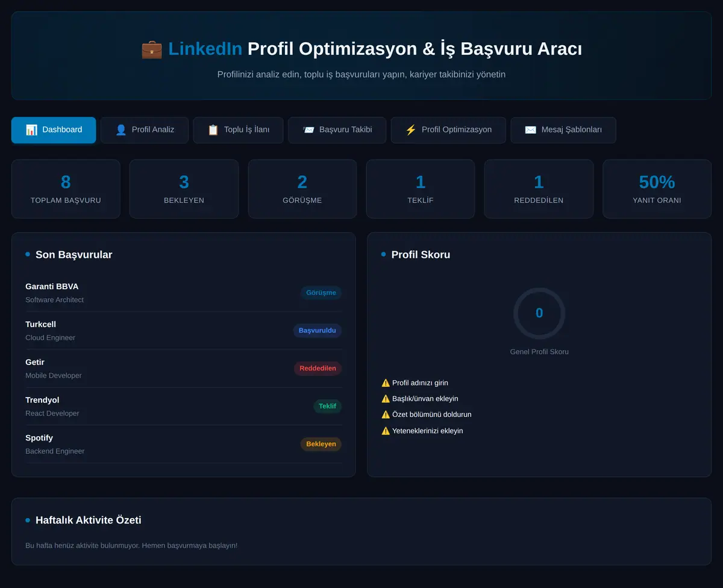Click the clipboard icon on Toplu İş İlanı tab

point(213,130)
